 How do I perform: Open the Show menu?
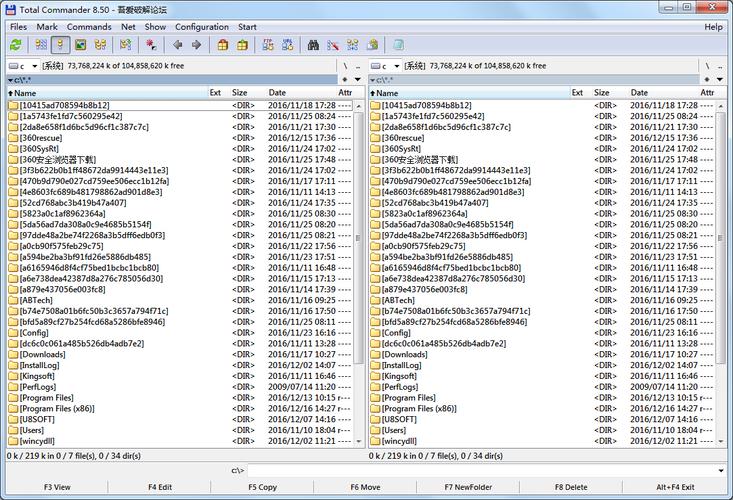tap(155, 27)
